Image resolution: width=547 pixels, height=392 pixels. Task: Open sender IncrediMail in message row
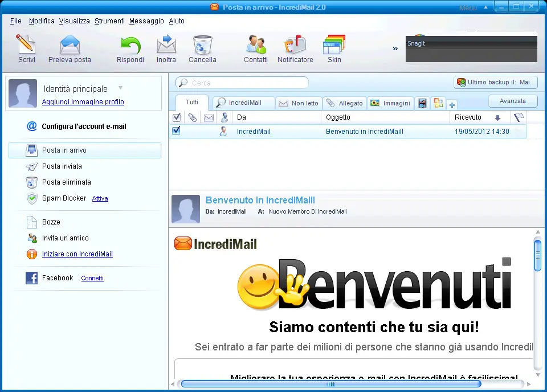point(254,132)
